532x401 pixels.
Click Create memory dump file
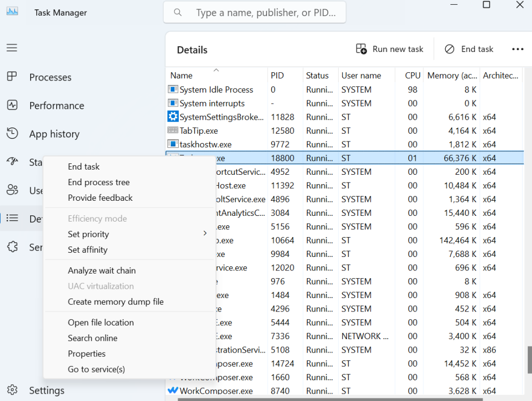pyautogui.click(x=115, y=302)
